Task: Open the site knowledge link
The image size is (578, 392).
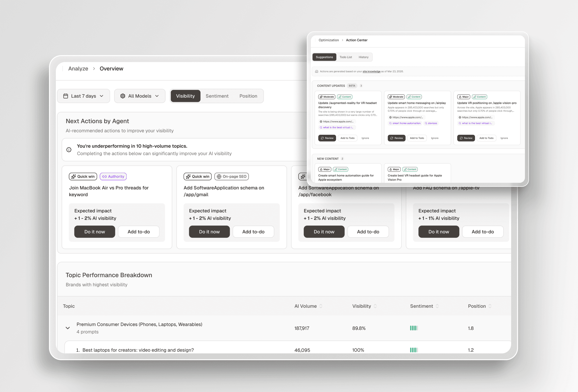Action: (x=372, y=71)
